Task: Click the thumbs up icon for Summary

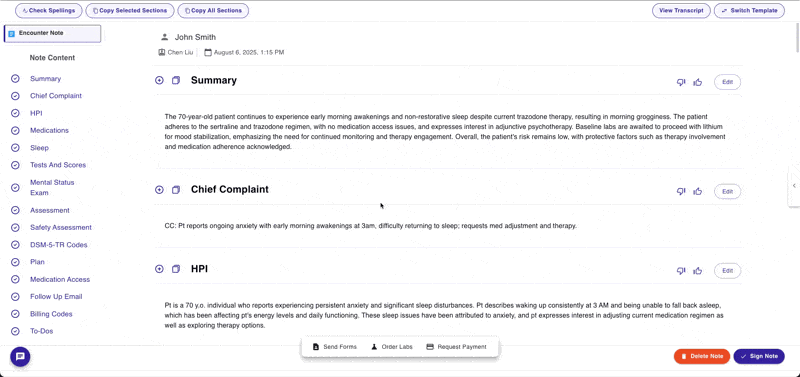Action: pos(697,82)
